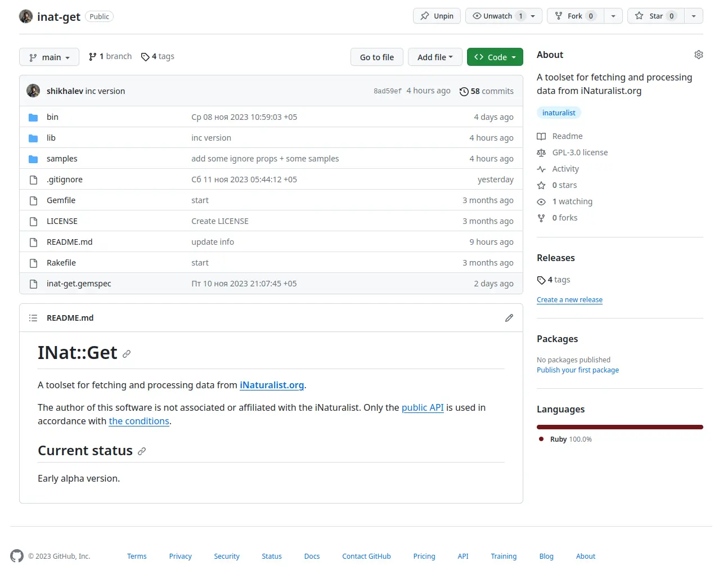Click the Go to file button

pyautogui.click(x=377, y=57)
